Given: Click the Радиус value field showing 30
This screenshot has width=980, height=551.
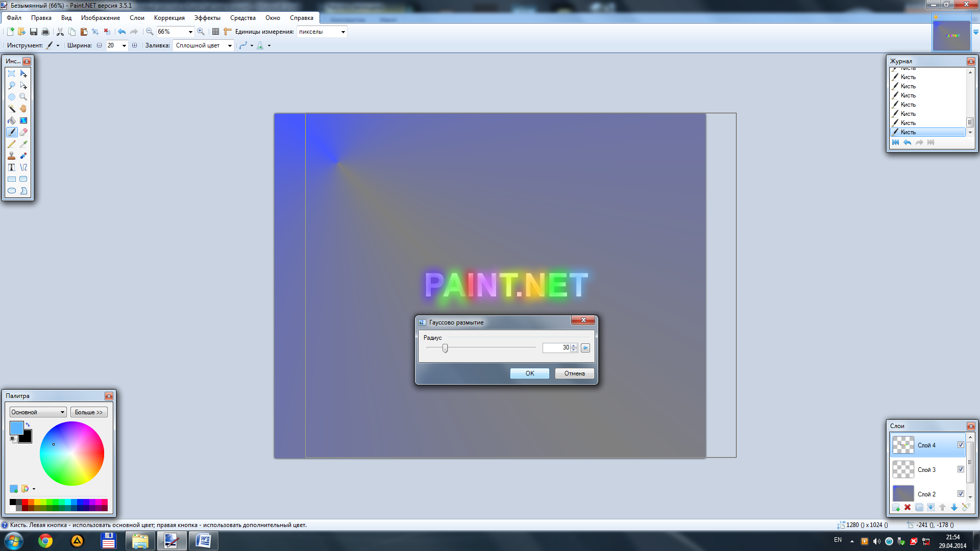Looking at the screenshot, I should (x=556, y=348).
